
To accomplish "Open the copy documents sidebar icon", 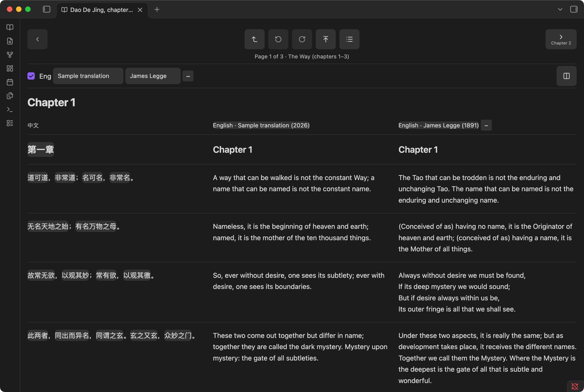I will point(10,96).
